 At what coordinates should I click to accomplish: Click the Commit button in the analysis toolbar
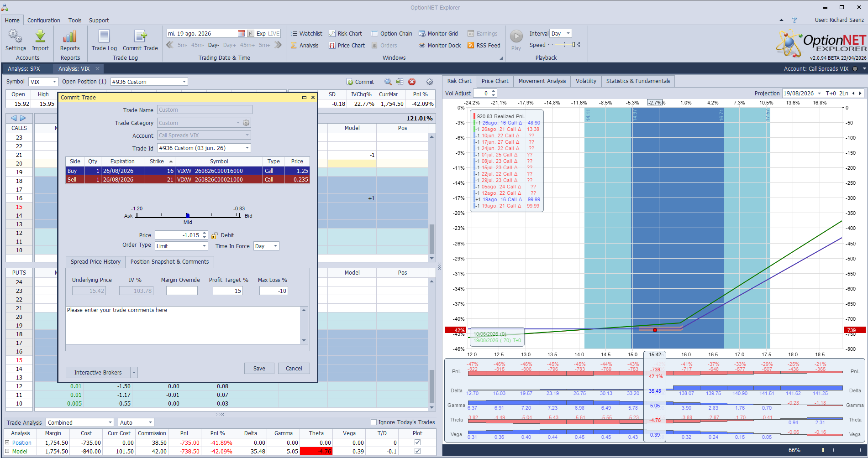pyautogui.click(x=360, y=82)
